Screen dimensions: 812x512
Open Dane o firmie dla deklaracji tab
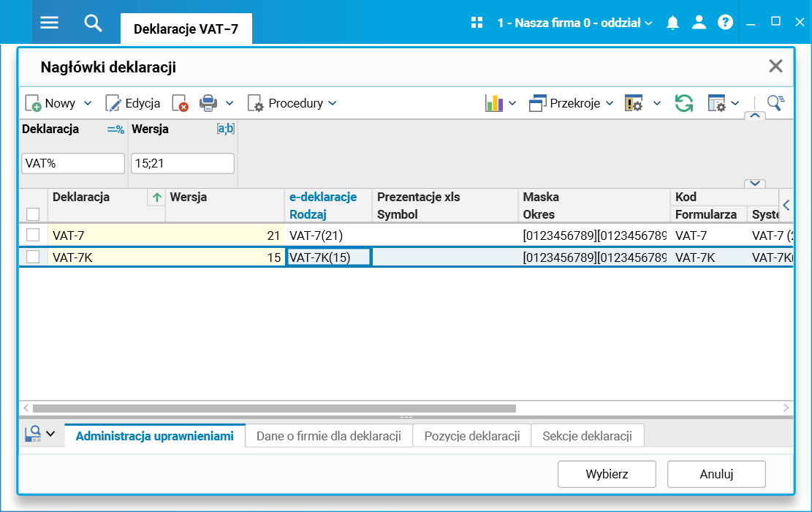pos(329,436)
